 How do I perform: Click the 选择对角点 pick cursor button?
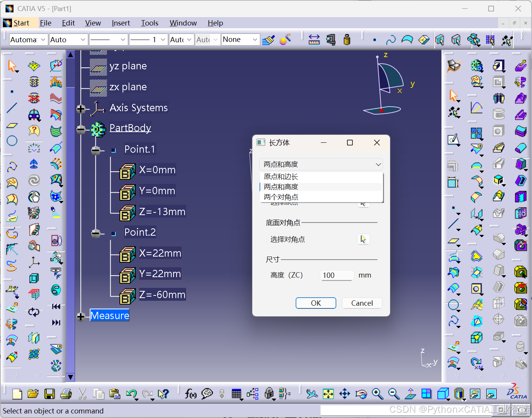pos(363,239)
